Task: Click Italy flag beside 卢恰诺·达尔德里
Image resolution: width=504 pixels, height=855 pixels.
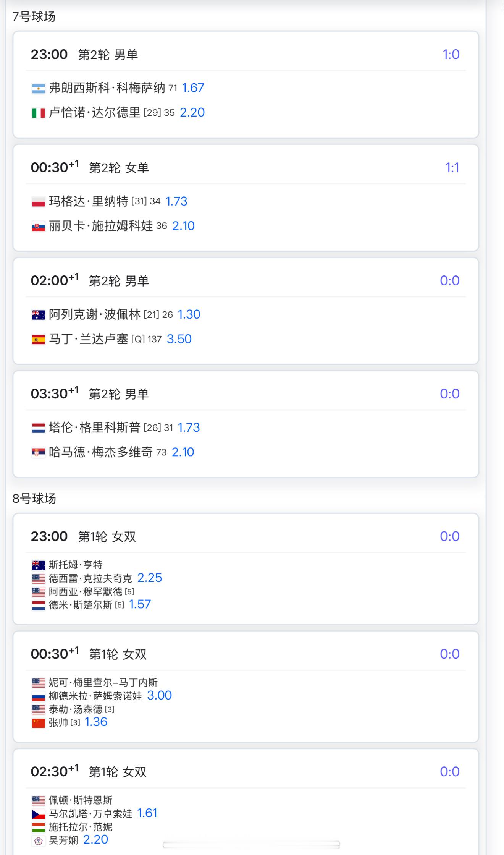Action: tap(39, 113)
